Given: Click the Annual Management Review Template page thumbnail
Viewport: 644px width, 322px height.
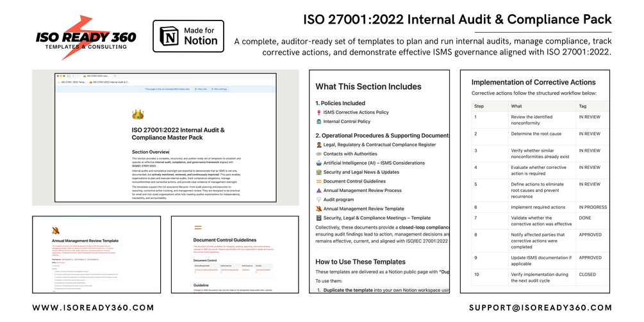Looking at the screenshot, I should click(97, 255).
